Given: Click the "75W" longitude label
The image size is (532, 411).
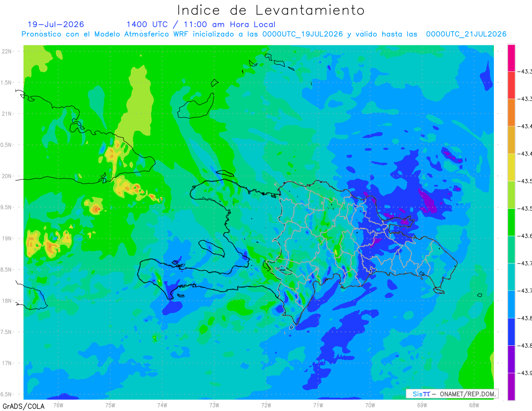Looking at the screenshot, I should tap(110, 404).
